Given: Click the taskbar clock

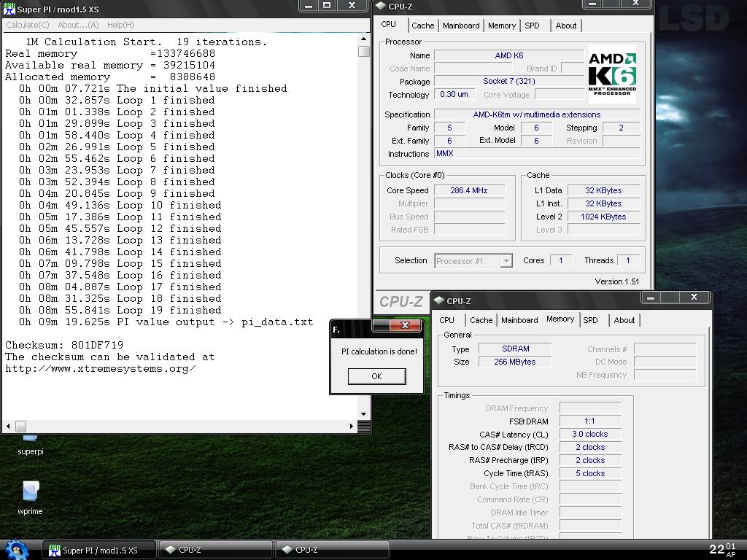Looking at the screenshot, I should tap(722, 550).
